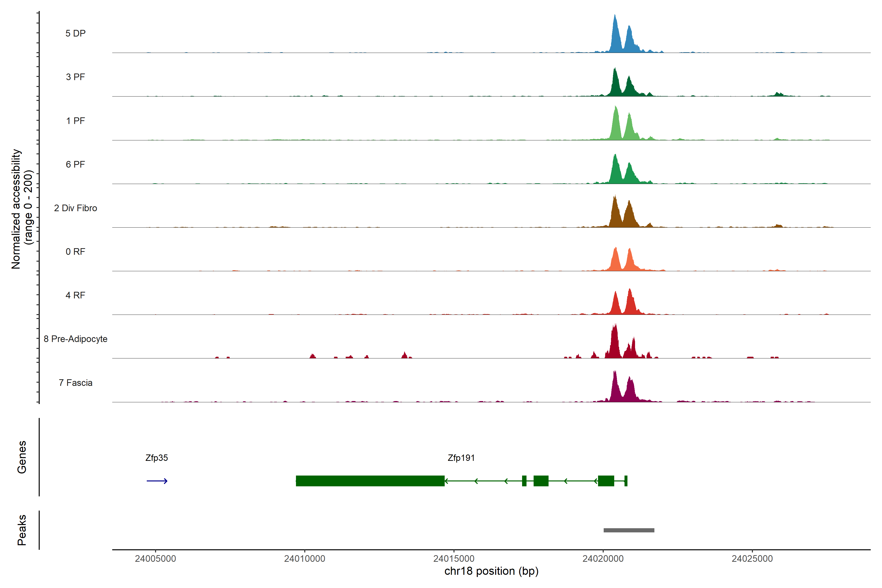The image size is (882, 588).
Task: Select the 8 Pre-Adipocyte track label
Action: 75,339
